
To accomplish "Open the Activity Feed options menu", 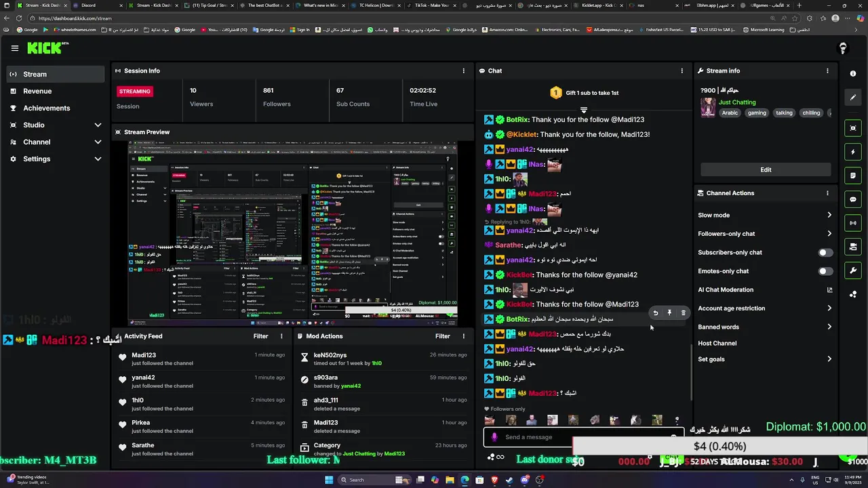I will [281, 336].
